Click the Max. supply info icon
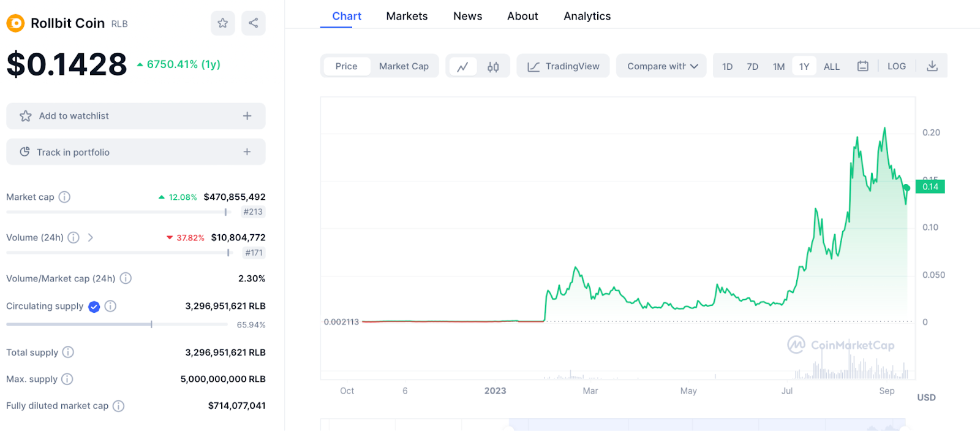The image size is (980, 431). click(67, 379)
